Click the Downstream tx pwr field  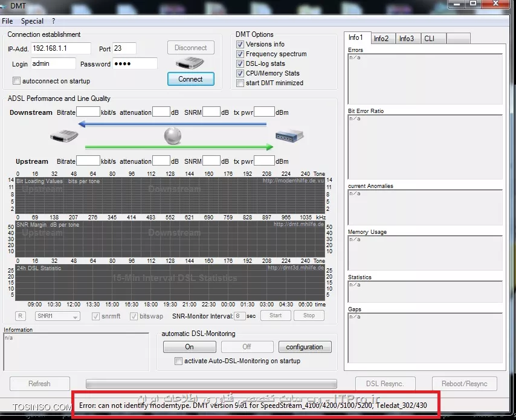(x=264, y=112)
